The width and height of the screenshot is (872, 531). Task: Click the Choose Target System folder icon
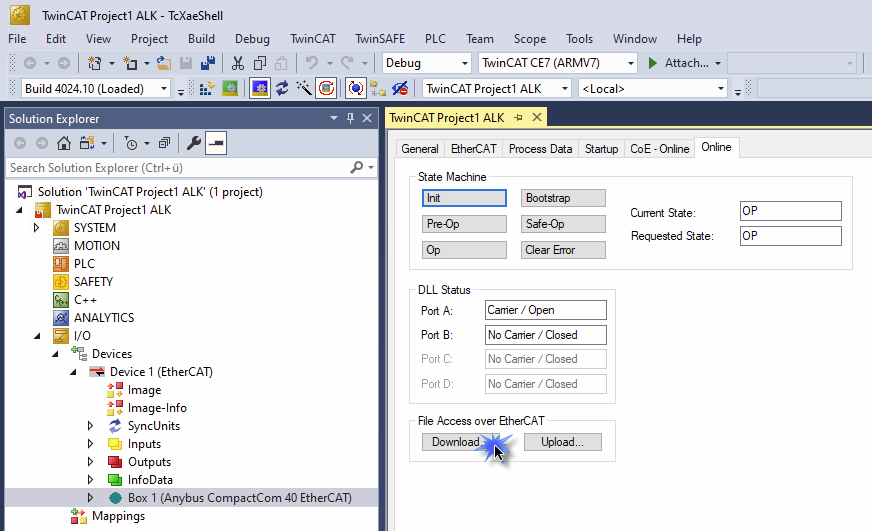coord(378,88)
